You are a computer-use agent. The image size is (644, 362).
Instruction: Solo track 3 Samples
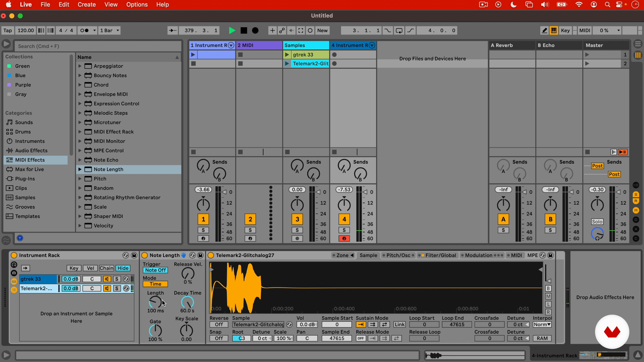click(297, 230)
